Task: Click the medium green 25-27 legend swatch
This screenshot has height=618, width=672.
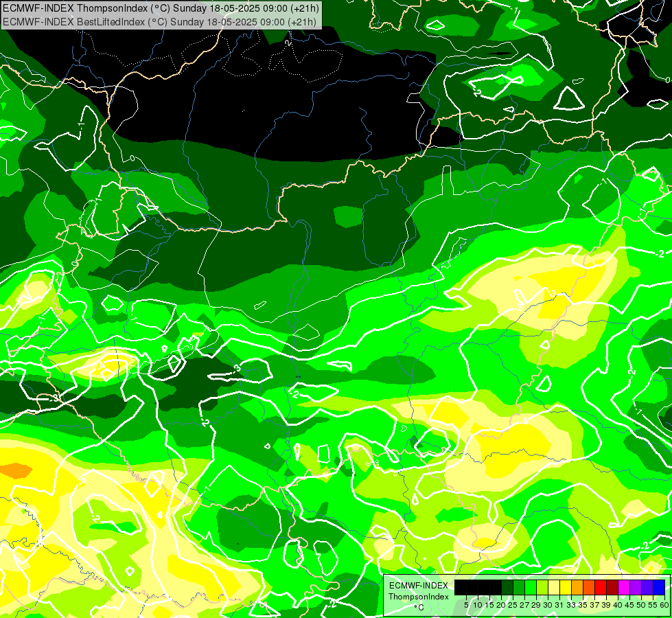Action: 518,587
